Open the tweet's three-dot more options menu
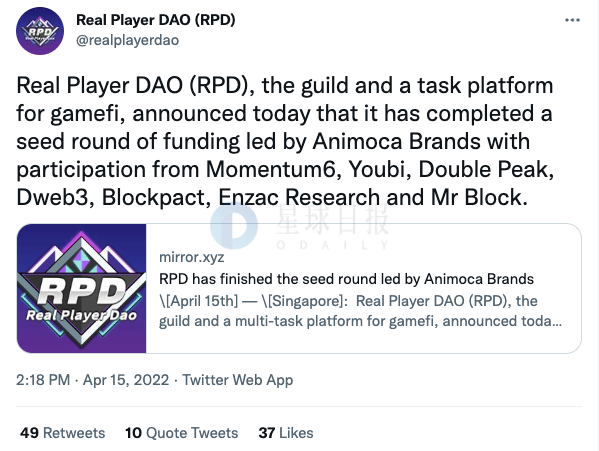The image size is (599, 451). tap(572, 20)
